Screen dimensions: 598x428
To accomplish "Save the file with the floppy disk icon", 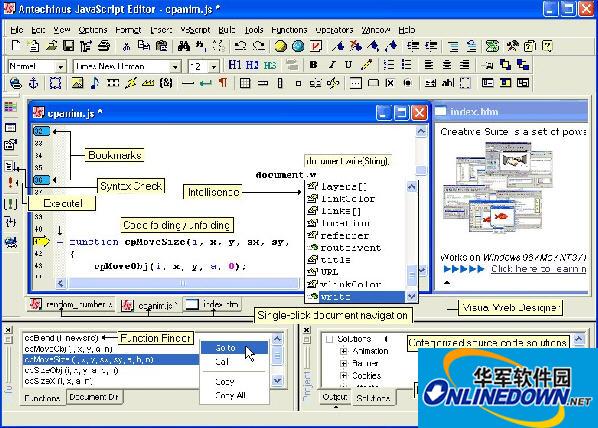I will [x=68, y=46].
